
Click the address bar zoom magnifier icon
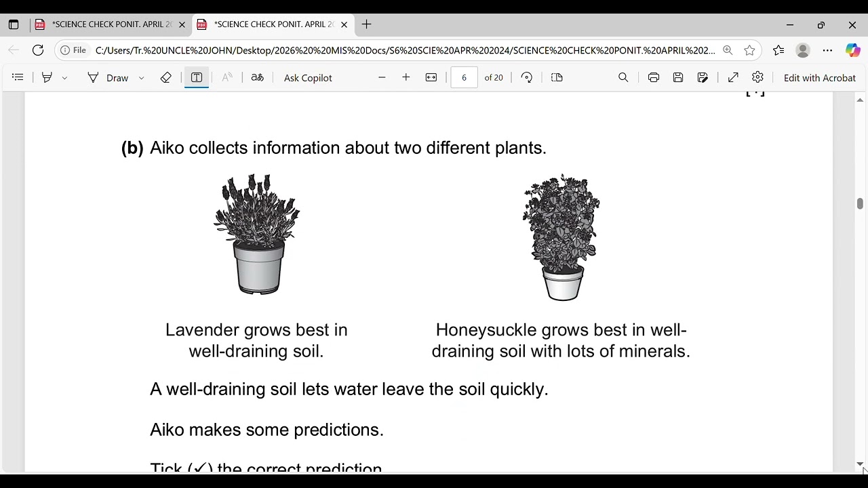(728, 50)
